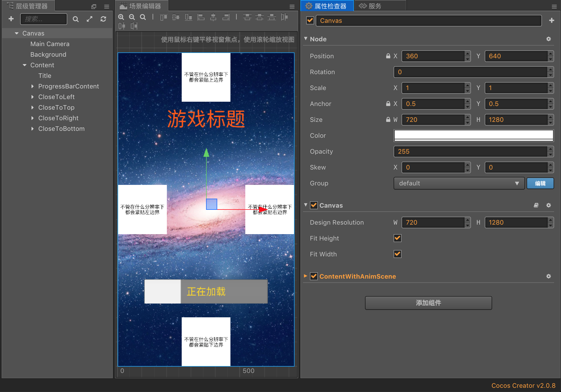
Task: Click the expand all nodes arrows icon
Action: coord(90,19)
